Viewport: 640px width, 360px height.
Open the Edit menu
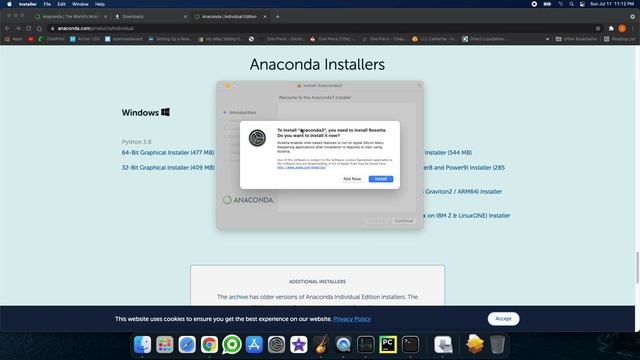61,4
